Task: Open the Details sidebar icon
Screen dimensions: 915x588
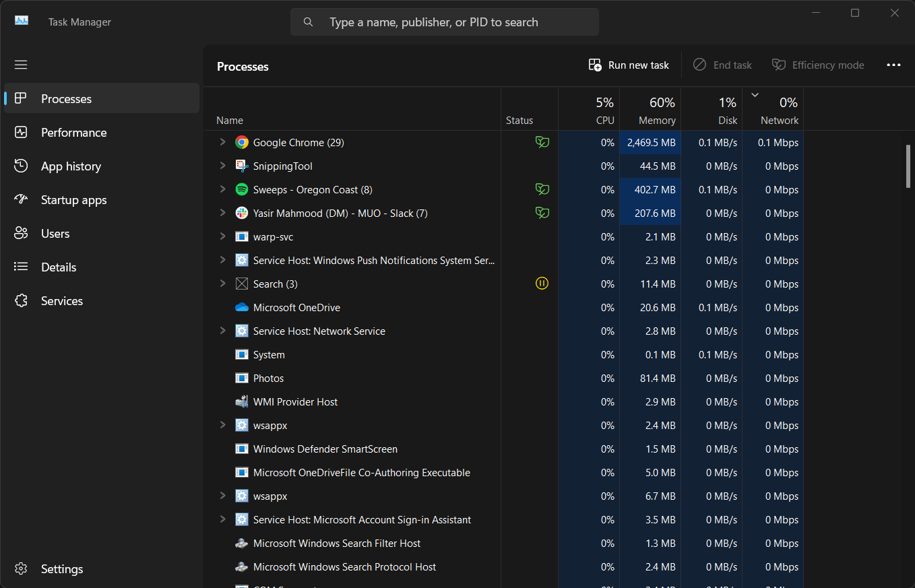Action: tap(21, 267)
